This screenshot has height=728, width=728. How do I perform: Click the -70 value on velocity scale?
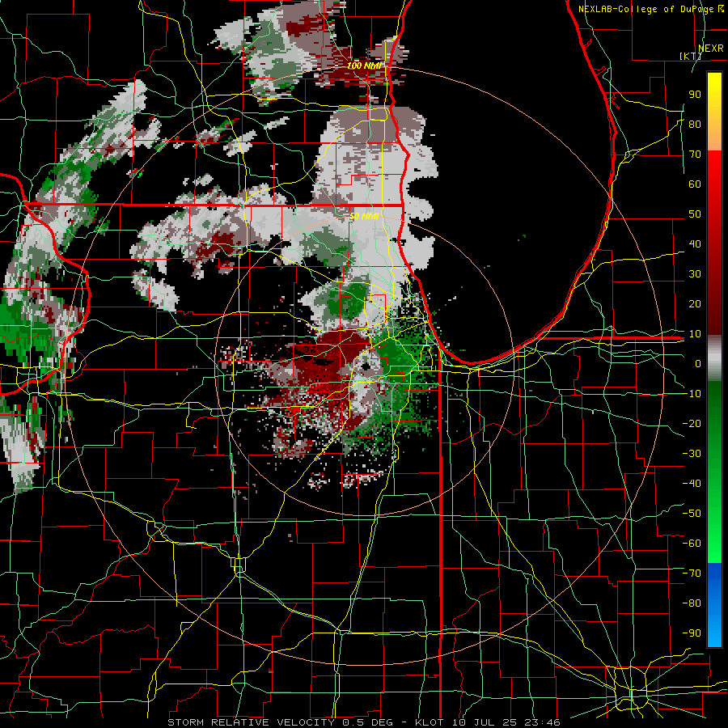pyautogui.click(x=692, y=573)
